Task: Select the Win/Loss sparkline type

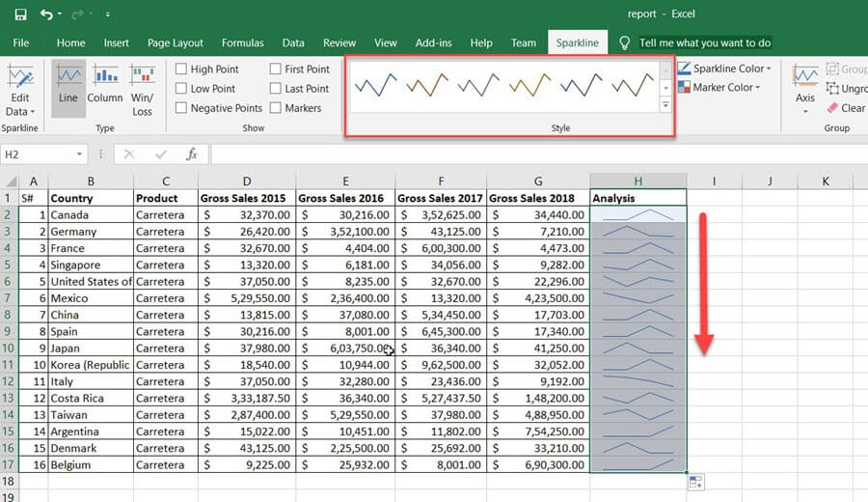Action: click(142, 89)
